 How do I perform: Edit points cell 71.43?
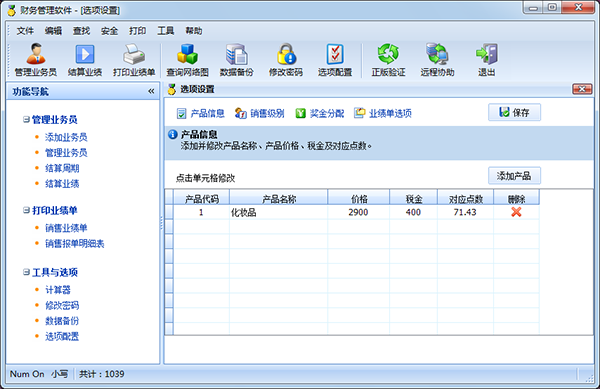coord(465,212)
